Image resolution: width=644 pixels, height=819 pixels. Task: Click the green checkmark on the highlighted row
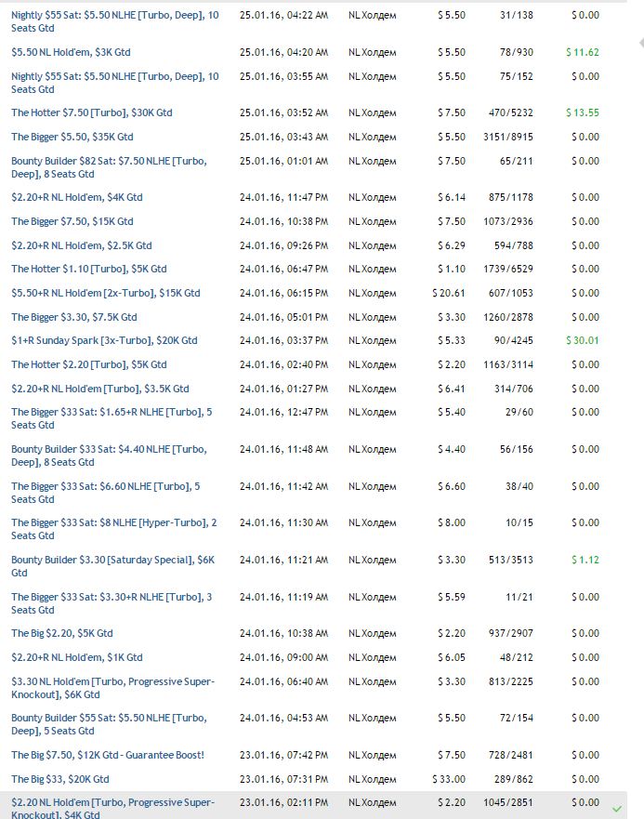(x=617, y=809)
